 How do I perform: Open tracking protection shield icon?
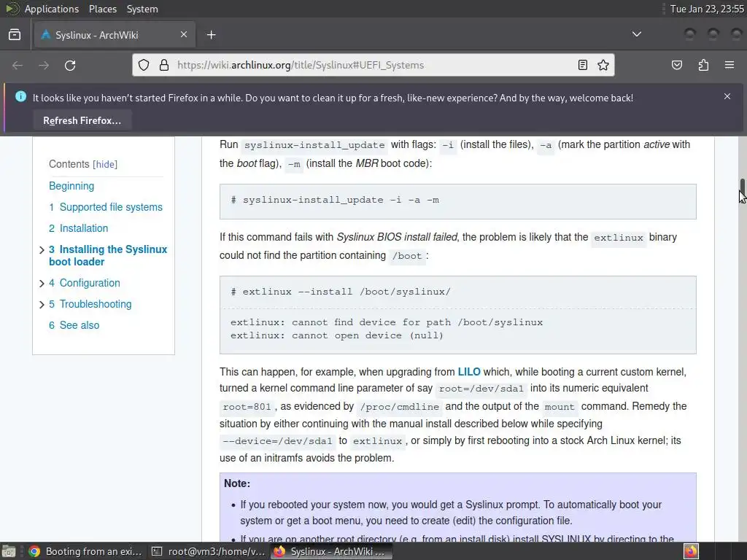[x=144, y=65]
